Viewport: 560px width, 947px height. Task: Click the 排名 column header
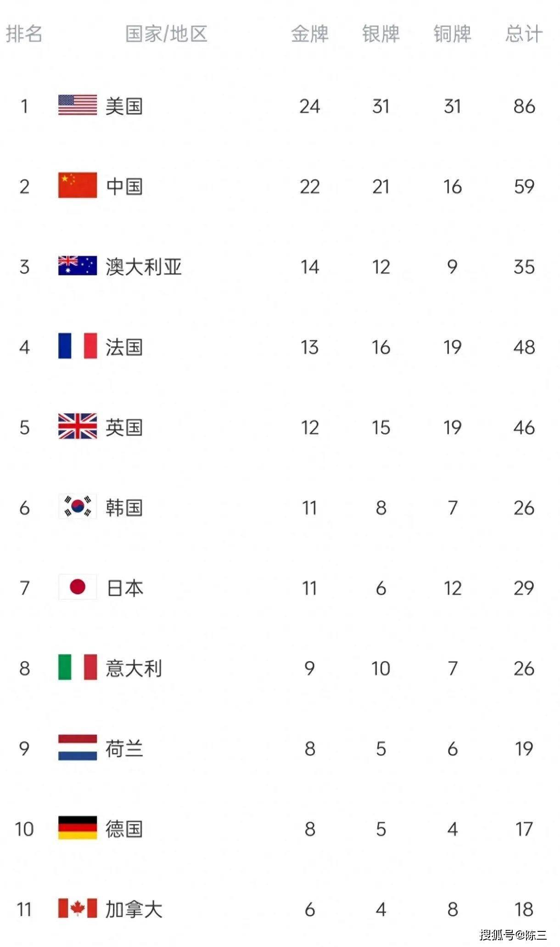coord(24,34)
